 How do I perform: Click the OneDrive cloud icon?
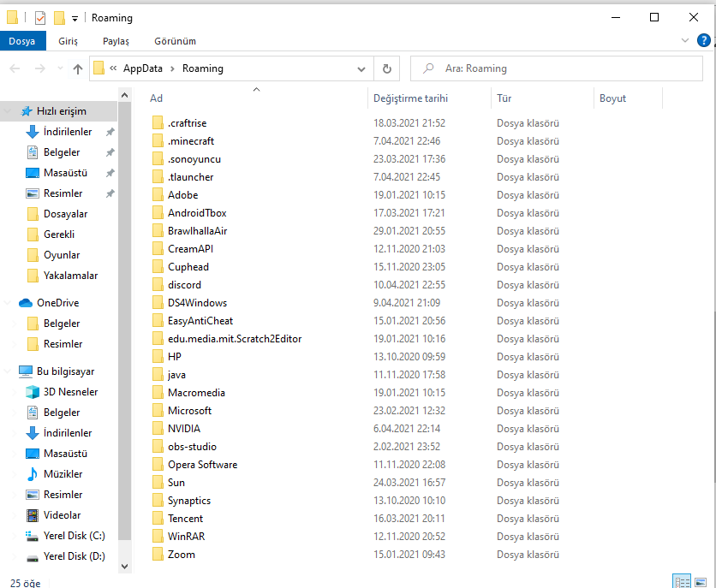pos(26,303)
